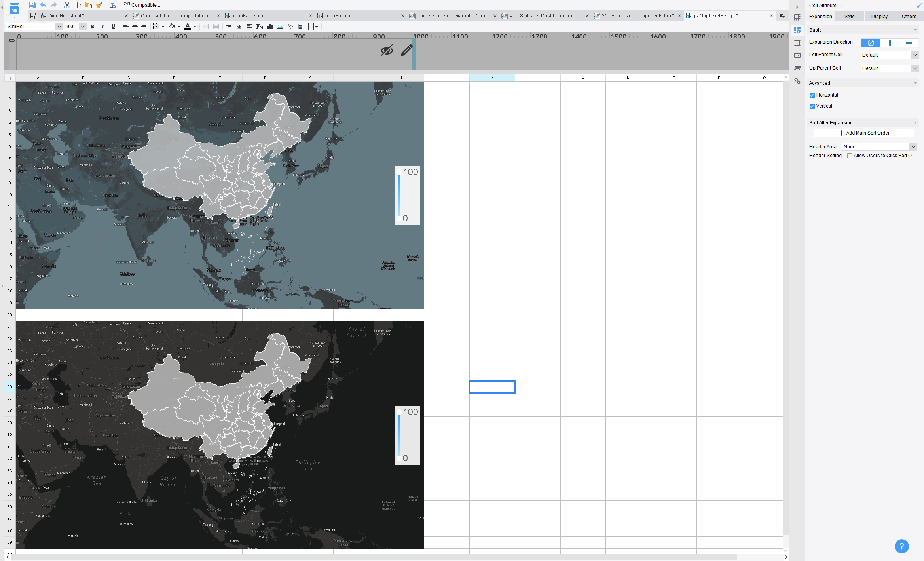Open the Insert Formula F(x) tool
924x561 pixels.
pos(259,27)
